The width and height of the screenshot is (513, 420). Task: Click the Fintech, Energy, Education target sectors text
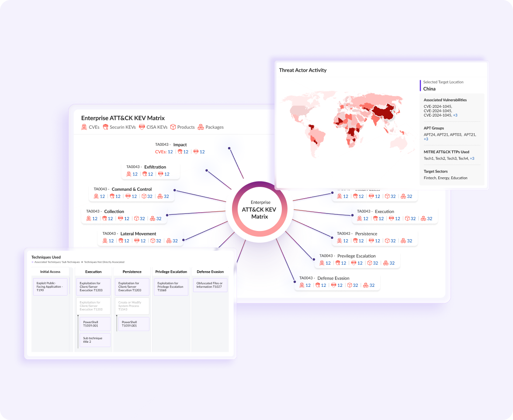(x=445, y=178)
